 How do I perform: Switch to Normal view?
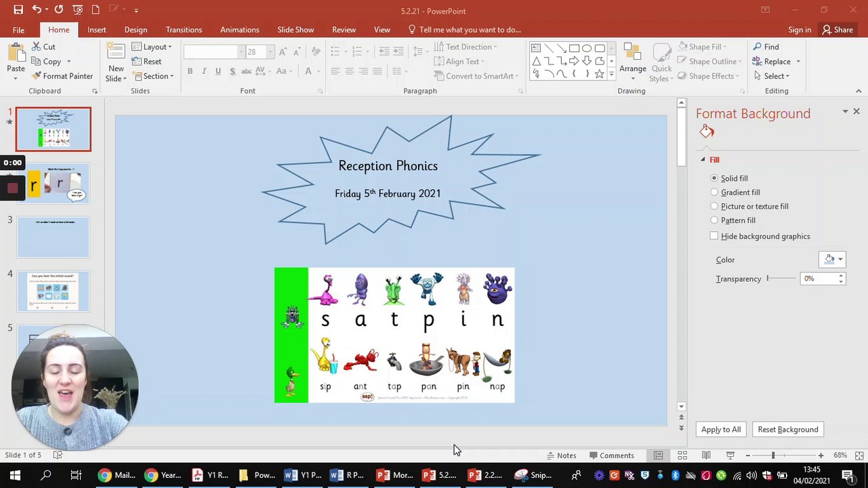[658, 455]
